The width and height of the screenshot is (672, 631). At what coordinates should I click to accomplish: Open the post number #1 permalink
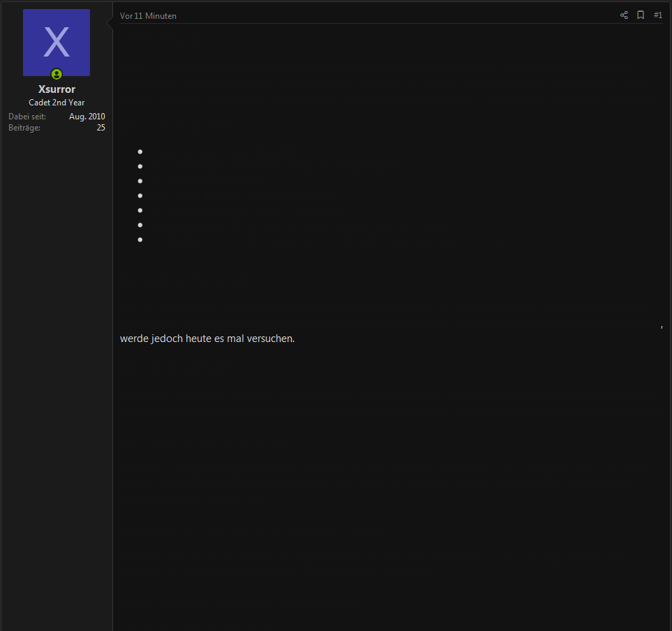click(x=658, y=15)
